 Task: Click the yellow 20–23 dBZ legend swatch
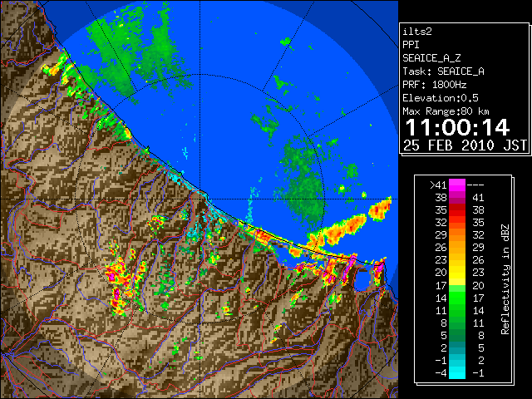pos(457,273)
